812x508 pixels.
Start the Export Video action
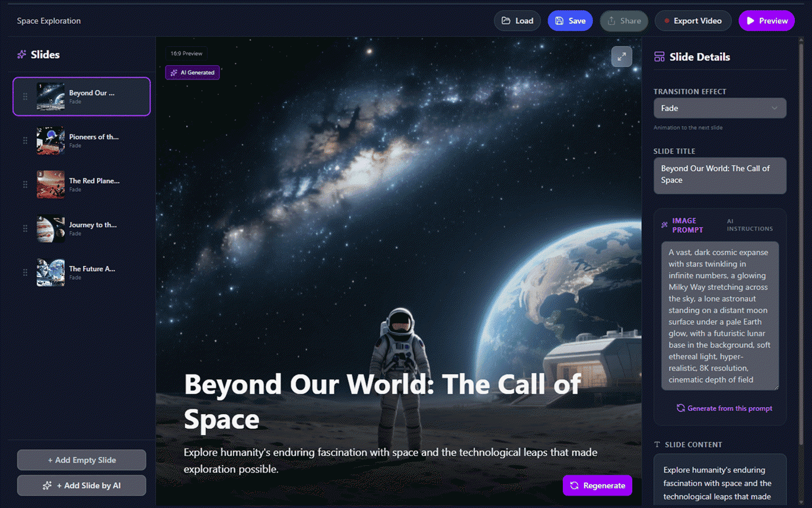692,21
